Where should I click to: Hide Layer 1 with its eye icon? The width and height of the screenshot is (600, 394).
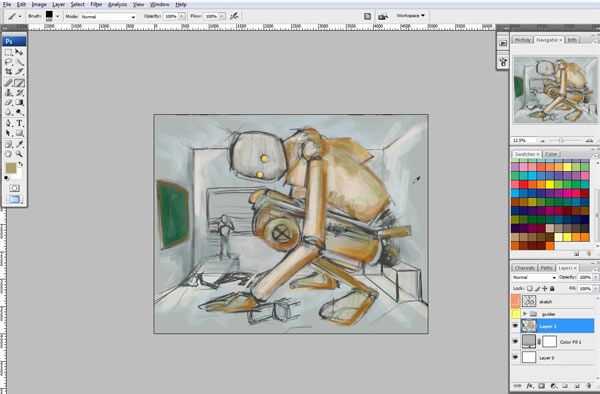click(515, 326)
